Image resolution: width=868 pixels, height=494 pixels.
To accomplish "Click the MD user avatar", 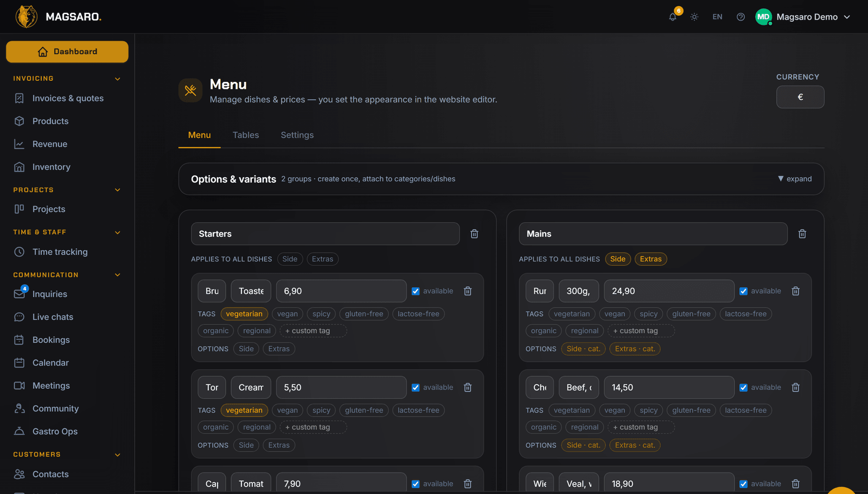I will 763,17.
